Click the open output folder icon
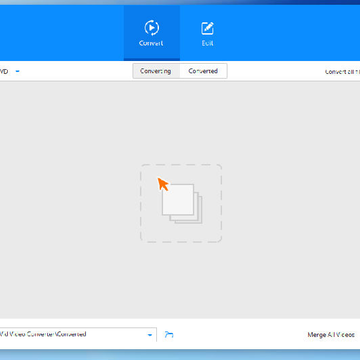The image size is (360, 360). coord(169,335)
